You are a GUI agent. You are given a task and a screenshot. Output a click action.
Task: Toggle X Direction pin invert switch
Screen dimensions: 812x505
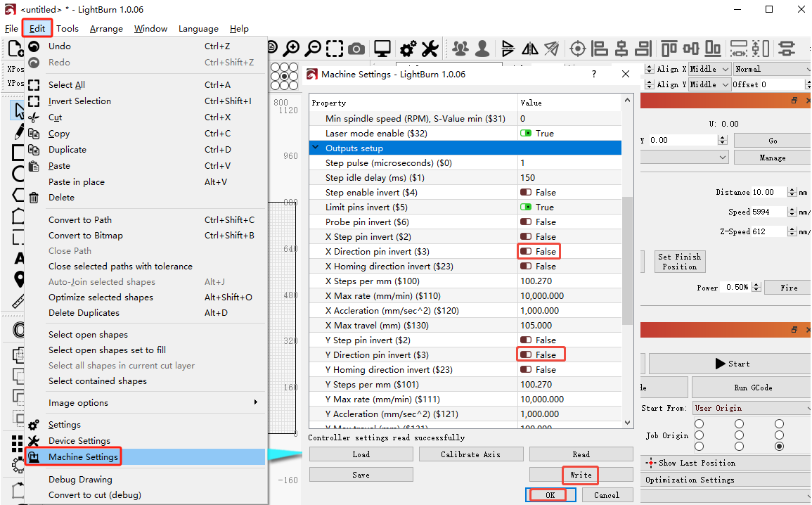(526, 251)
